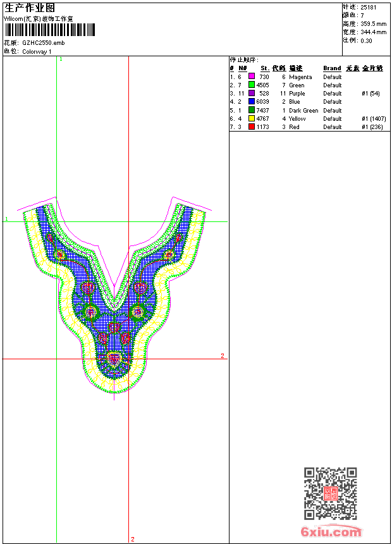Click the green marker 1 at the top guide
This screenshot has height=544, width=392.
[x=61, y=59]
